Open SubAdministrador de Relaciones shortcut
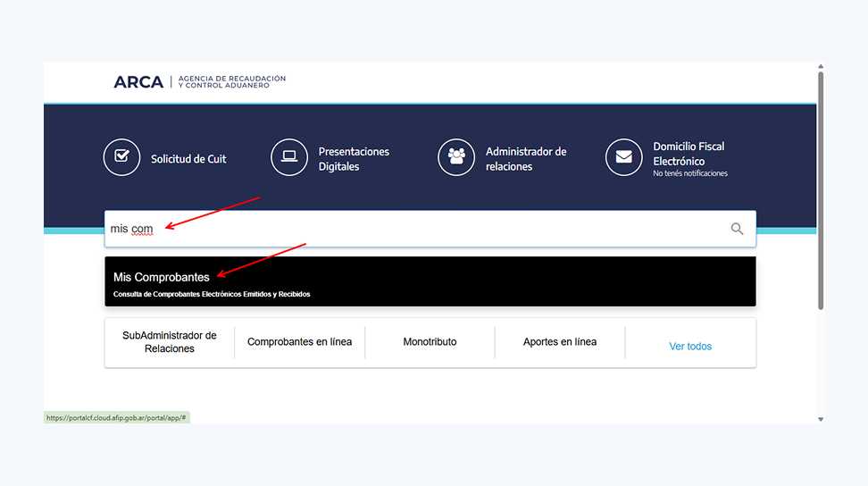868x486 pixels. click(x=170, y=342)
